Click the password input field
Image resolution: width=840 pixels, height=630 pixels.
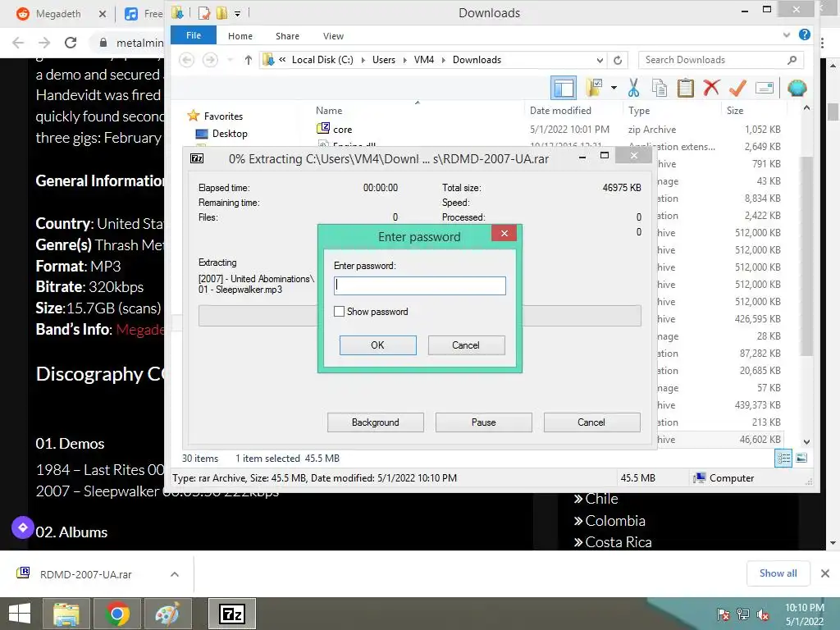click(x=419, y=285)
